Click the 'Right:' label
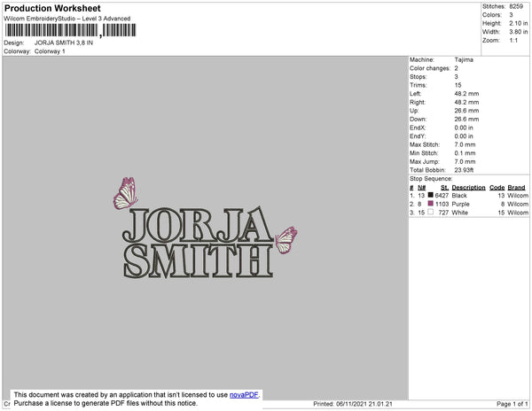Viewport: 532px width, 411px height. click(418, 103)
